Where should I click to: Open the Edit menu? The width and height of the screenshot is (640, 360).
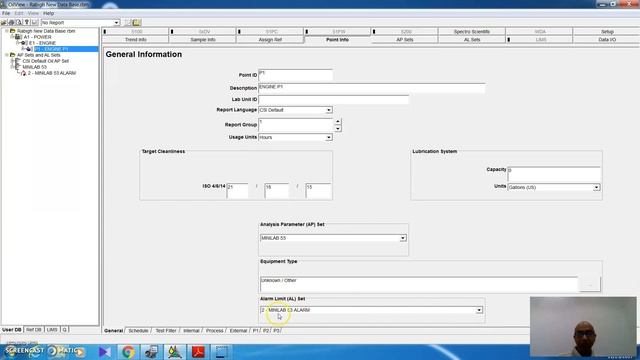[19, 13]
